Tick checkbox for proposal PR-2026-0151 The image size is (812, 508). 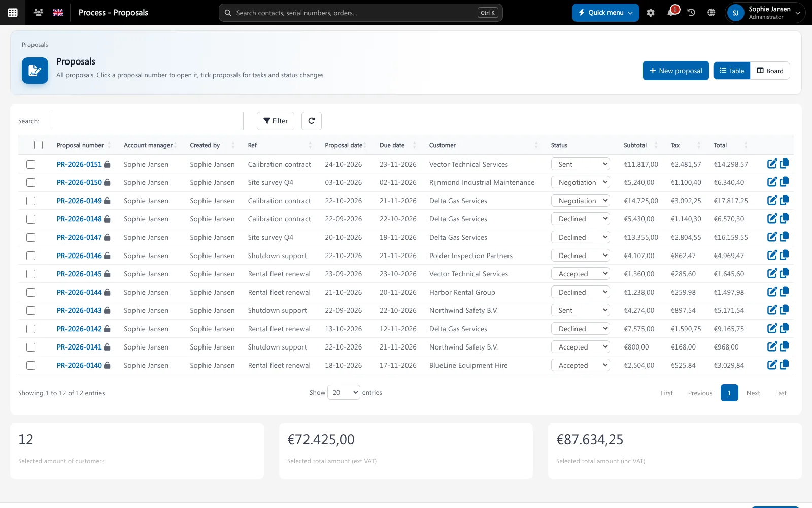click(x=31, y=164)
